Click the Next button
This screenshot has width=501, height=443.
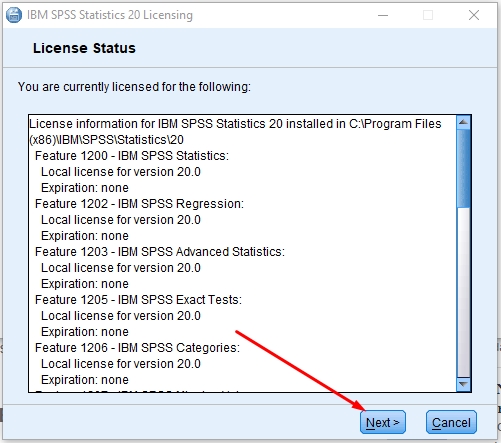383,422
